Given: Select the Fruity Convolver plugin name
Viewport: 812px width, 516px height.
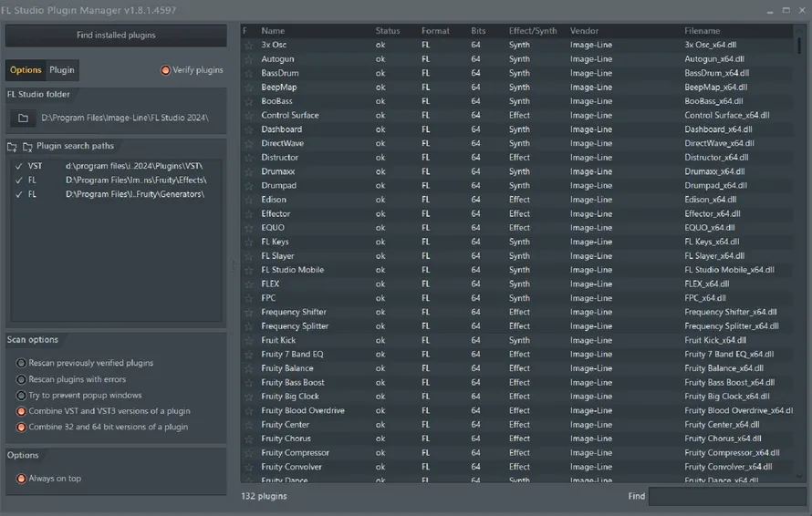Looking at the screenshot, I should click(291, 467).
